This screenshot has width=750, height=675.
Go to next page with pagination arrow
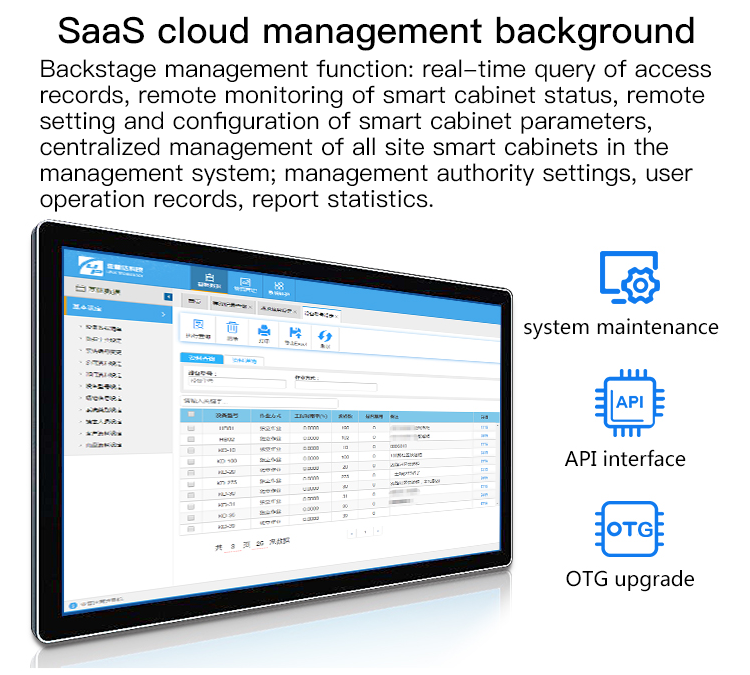(x=378, y=531)
